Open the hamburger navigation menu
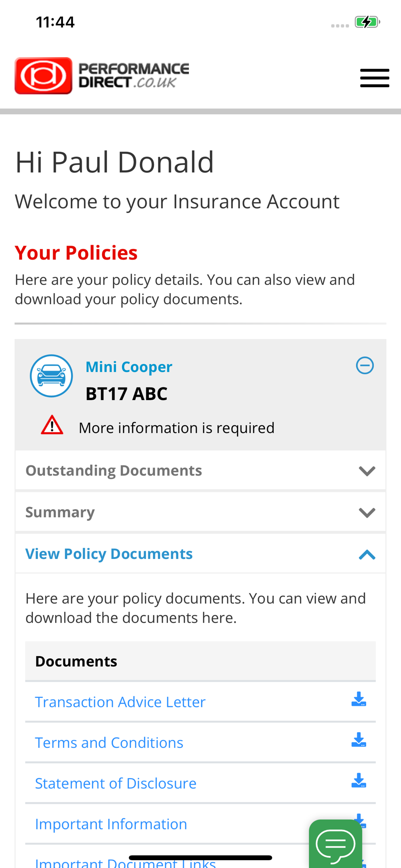Screen dimensions: 401x868 click(375, 78)
